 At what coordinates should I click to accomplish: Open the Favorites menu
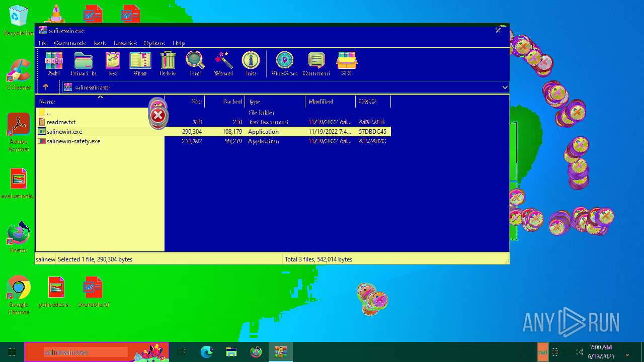125,43
